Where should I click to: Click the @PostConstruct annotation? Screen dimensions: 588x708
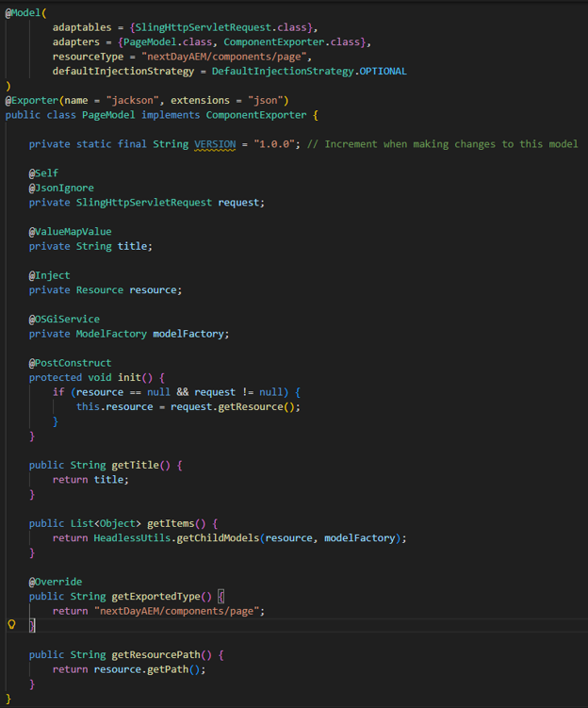(70, 363)
